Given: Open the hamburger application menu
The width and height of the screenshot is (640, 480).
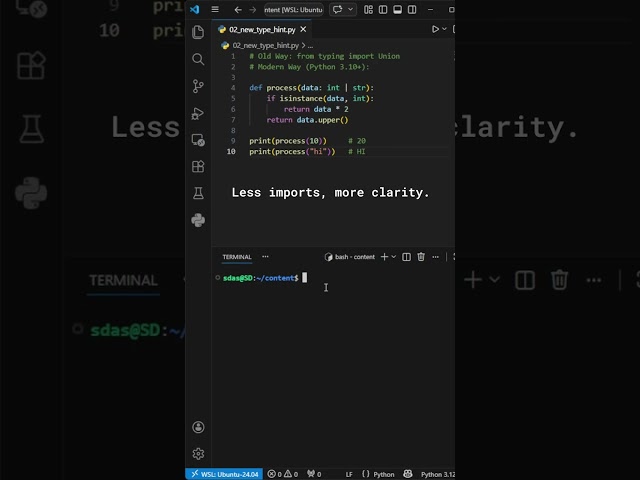Looking at the screenshot, I should click(215, 9).
